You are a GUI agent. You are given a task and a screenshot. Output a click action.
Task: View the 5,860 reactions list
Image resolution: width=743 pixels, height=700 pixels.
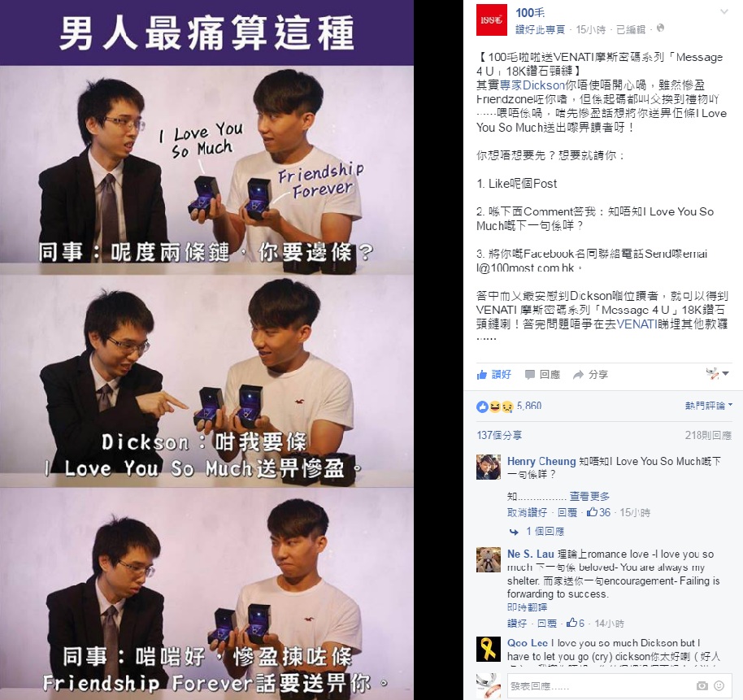point(509,407)
